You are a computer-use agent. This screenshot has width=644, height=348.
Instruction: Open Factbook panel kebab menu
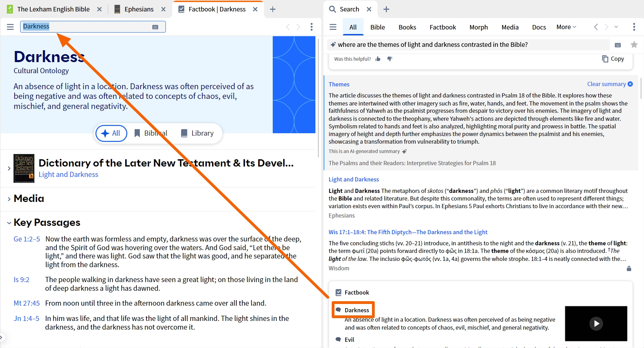tap(312, 27)
